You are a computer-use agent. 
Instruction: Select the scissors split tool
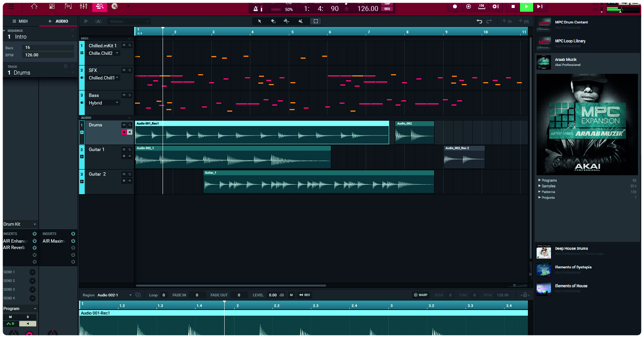click(287, 21)
